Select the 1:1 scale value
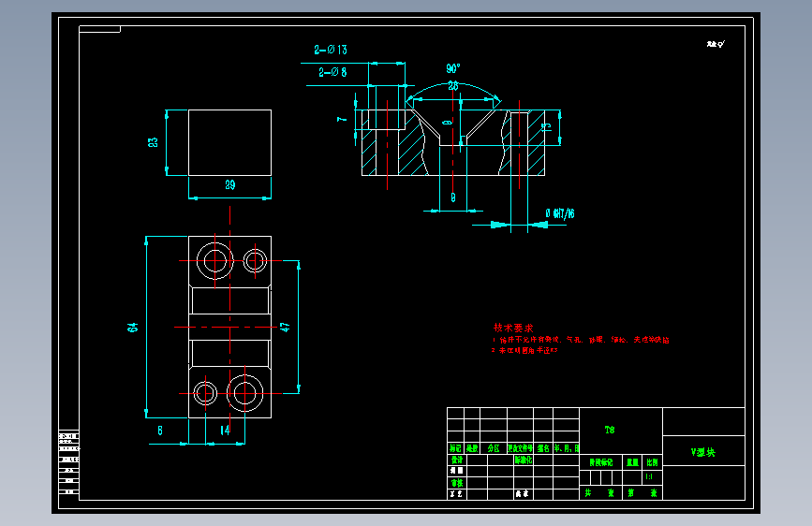812x526 pixels. click(649, 476)
